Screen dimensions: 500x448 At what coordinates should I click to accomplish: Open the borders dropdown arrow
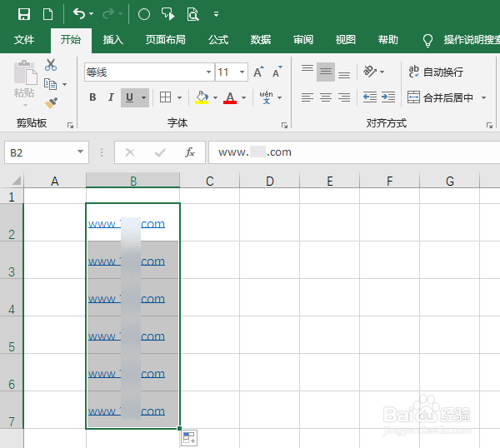coord(179,97)
